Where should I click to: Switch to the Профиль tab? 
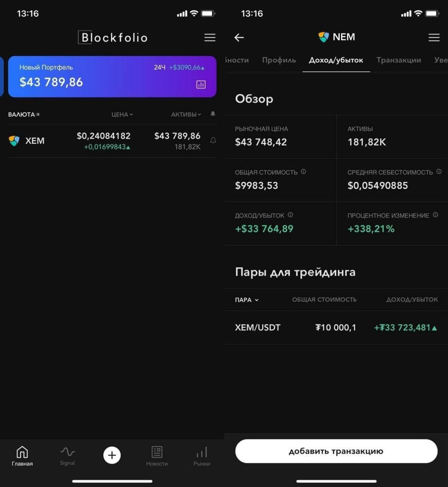pos(279,60)
